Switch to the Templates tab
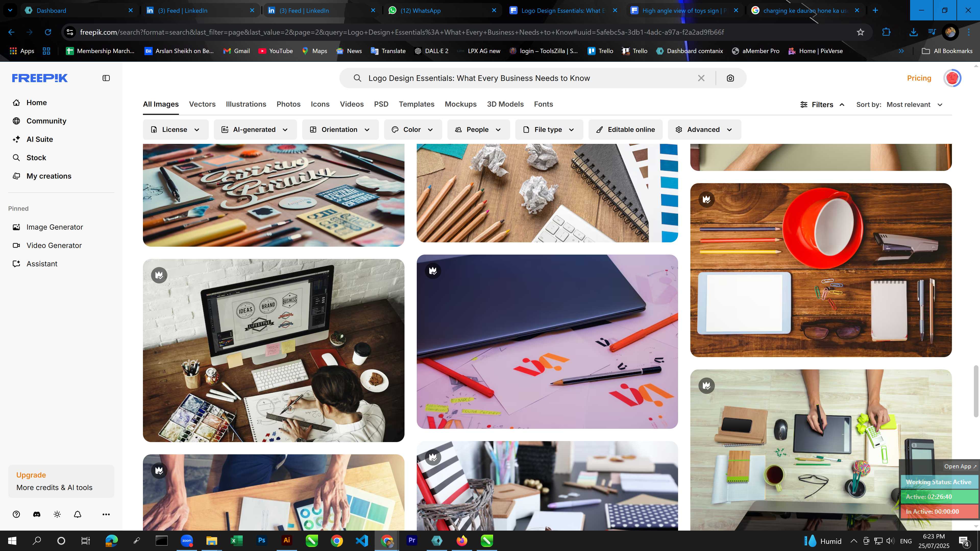980x551 pixels. (416, 104)
